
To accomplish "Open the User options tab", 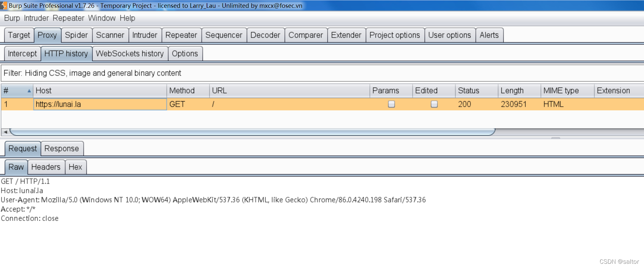I will [450, 35].
